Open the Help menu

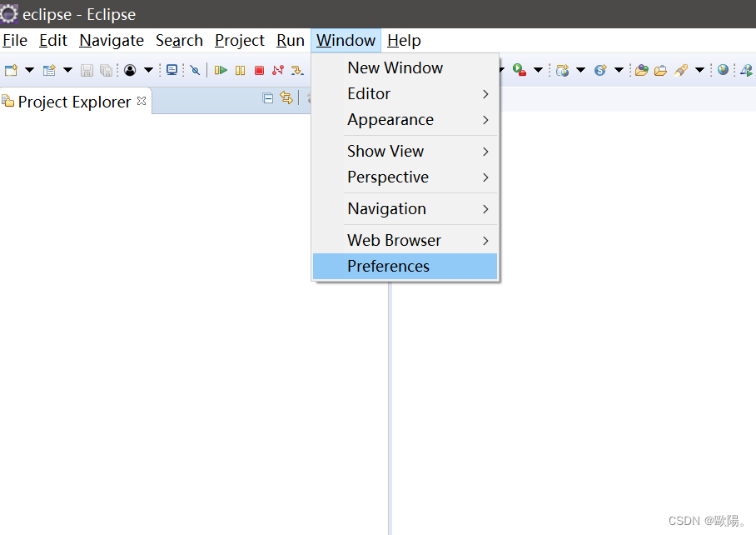[404, 41]
